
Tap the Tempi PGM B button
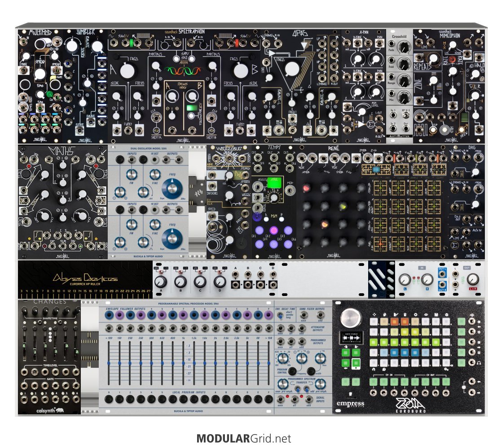[x=281, y=219]
